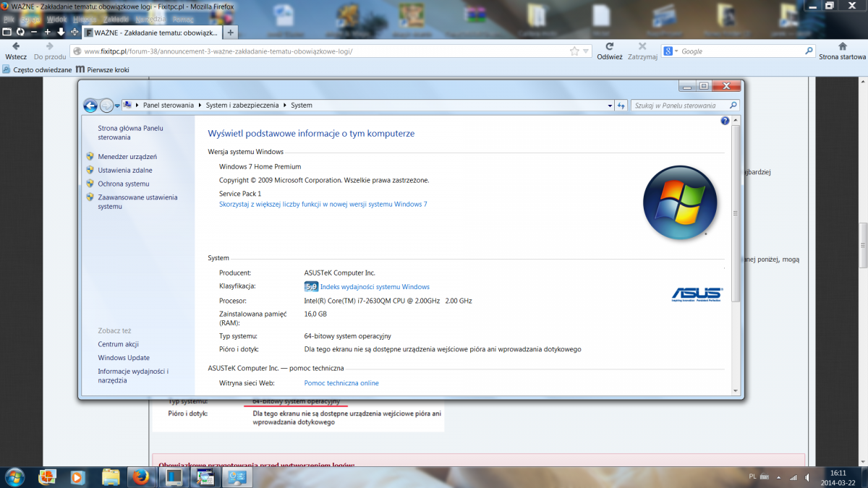868x488 pixels.
Task: Click the search magnifier in Control Panel
Action: tap(733, 106)
